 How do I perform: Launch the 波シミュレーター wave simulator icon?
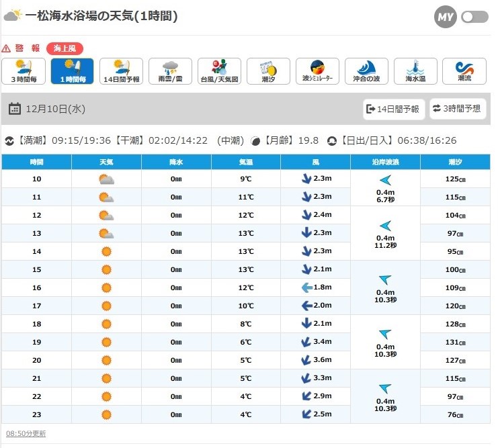318,71
